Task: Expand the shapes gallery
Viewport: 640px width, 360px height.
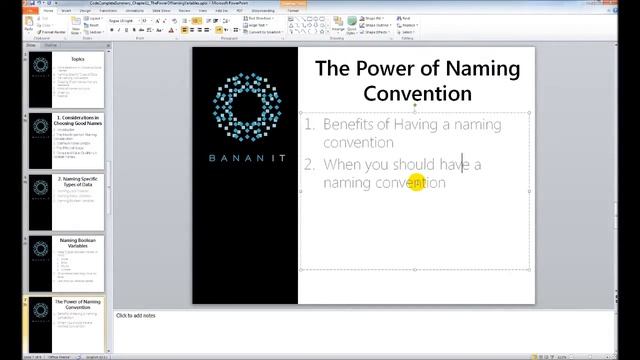Action: 328,32
